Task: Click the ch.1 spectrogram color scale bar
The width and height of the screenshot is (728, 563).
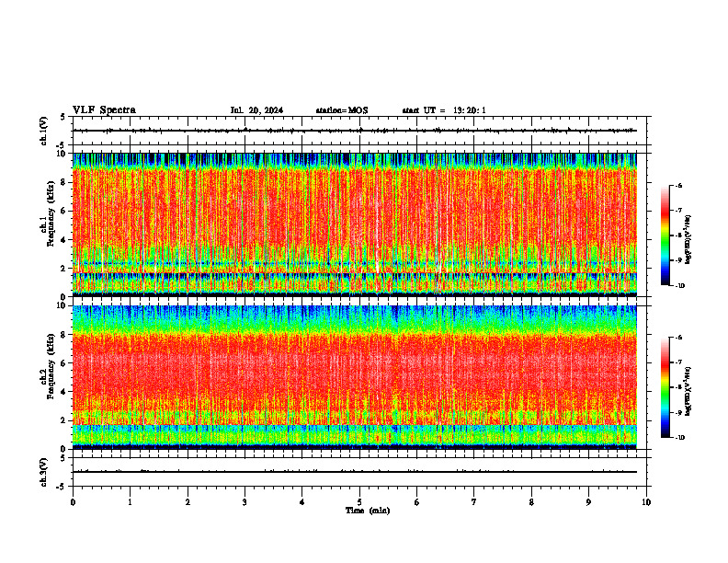Action: point(665,236)
